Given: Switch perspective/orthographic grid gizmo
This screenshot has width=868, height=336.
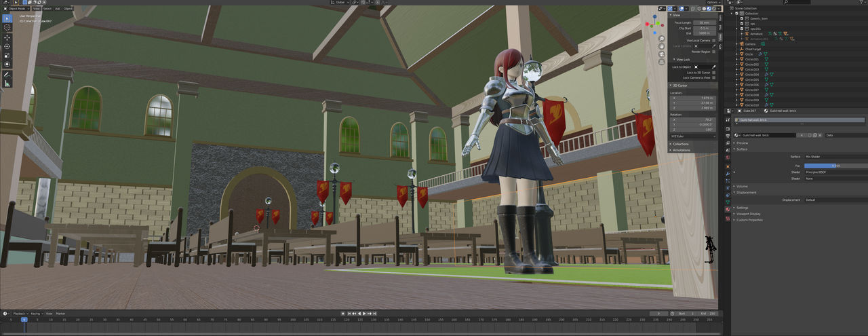Looking at the screenshot, I should click(662, 62).
